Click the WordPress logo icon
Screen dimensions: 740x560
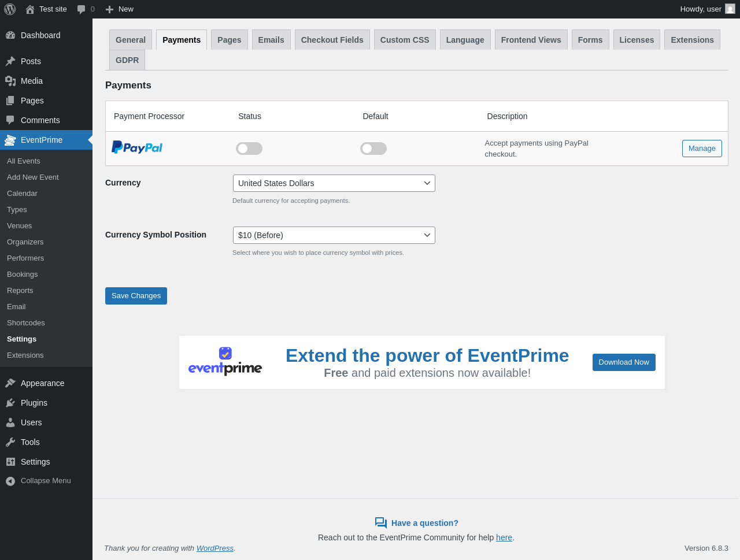click(10, 9)
